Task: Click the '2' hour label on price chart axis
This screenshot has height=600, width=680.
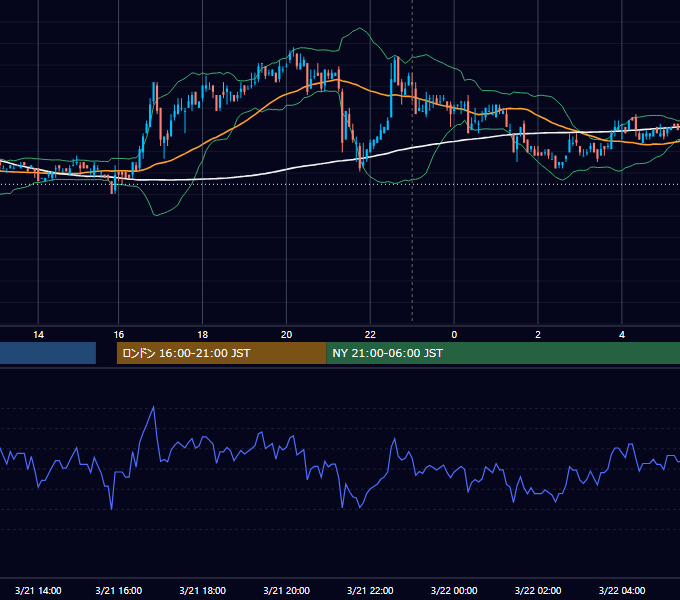Action: click(538, 335)
